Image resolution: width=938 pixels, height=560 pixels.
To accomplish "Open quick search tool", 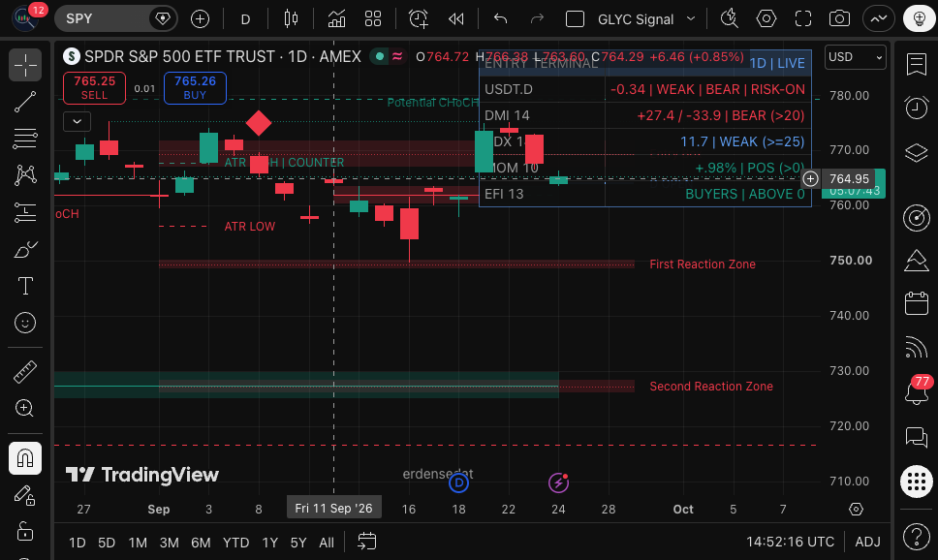I will [730, 19].
